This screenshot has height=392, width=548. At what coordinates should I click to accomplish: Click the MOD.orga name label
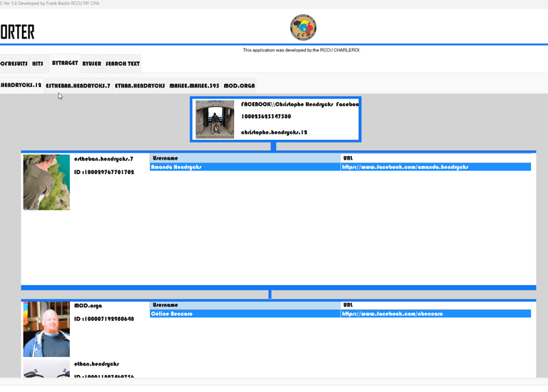coord(88,306)
